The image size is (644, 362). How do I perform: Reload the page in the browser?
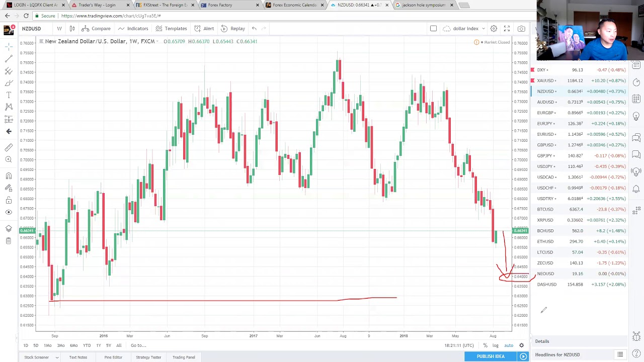(x=26, y=16)
